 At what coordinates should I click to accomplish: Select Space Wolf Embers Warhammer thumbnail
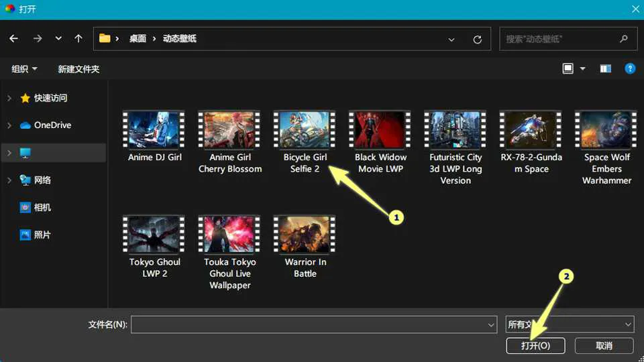coord(606,129)
